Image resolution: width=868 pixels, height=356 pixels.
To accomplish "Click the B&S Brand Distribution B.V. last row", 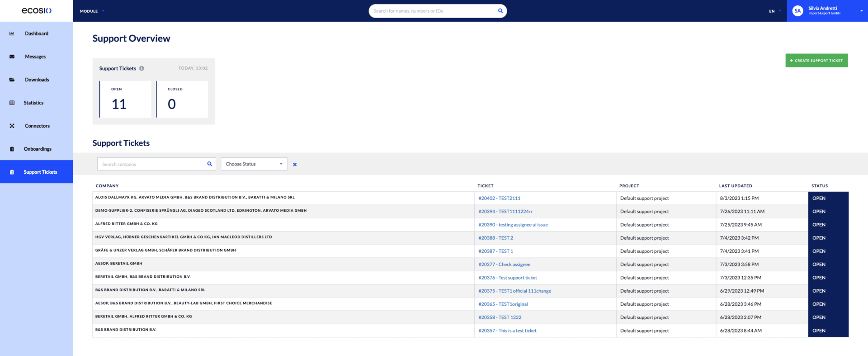I will pyautogui.click(x=283, y=331).
